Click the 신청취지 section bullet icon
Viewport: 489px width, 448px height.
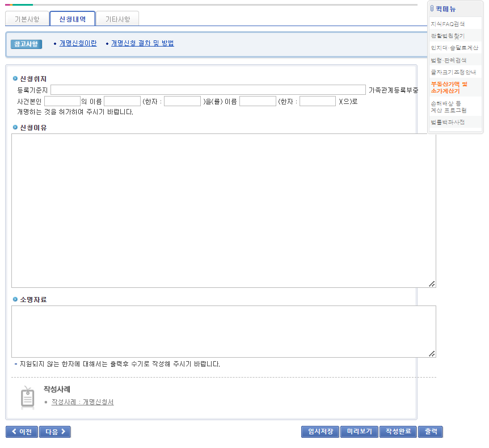15,78
